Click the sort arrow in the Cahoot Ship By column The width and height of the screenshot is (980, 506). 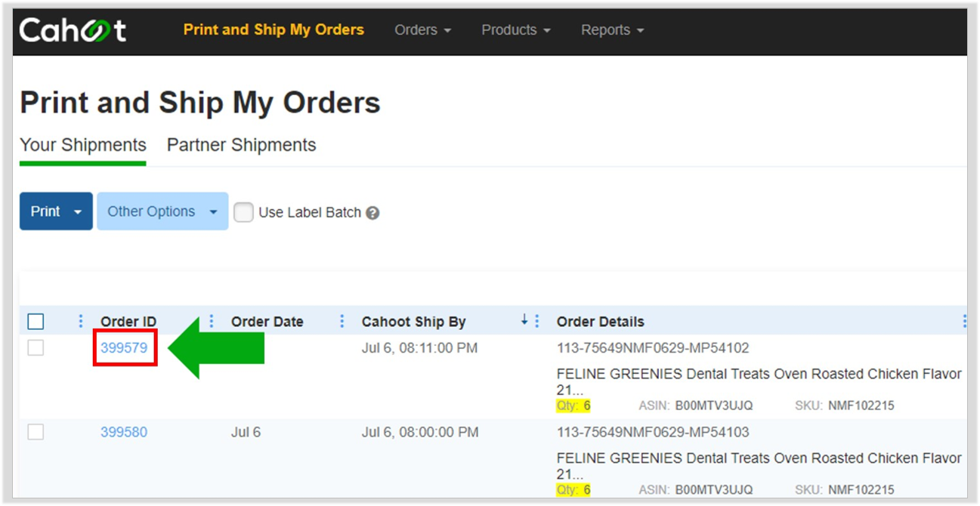coord(524,321)
